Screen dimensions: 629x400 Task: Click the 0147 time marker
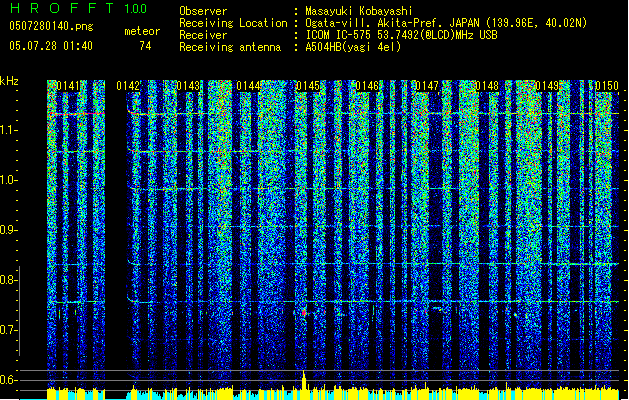[x=427, y=86]
